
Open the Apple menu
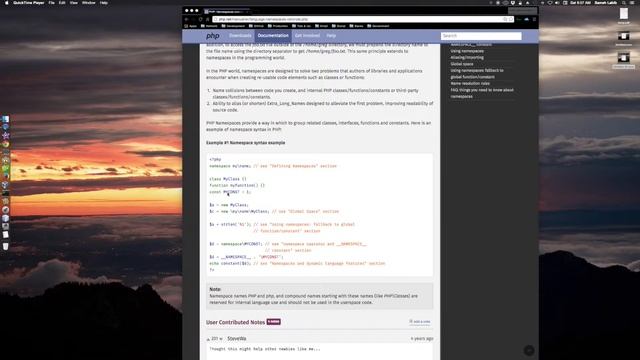(6, 3)
